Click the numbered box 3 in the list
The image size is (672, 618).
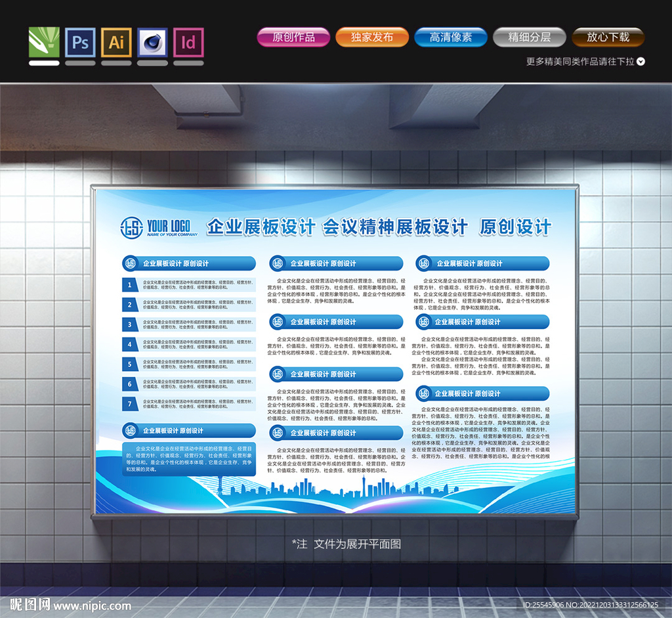130,324
